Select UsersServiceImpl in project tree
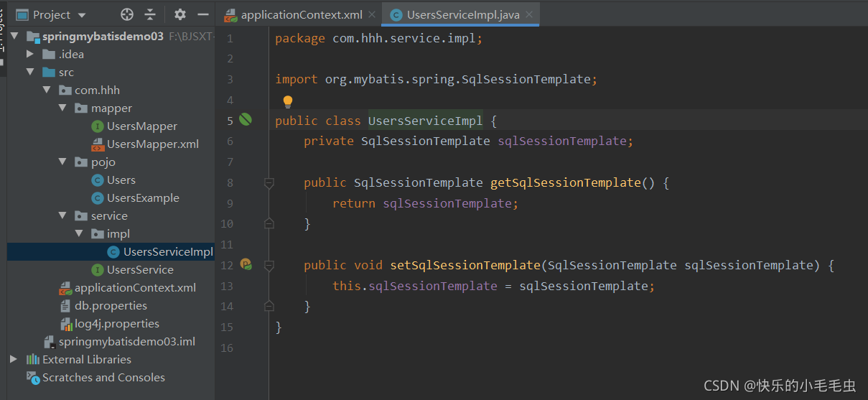The height and width of the screenshot is (400, 868). 168,251
